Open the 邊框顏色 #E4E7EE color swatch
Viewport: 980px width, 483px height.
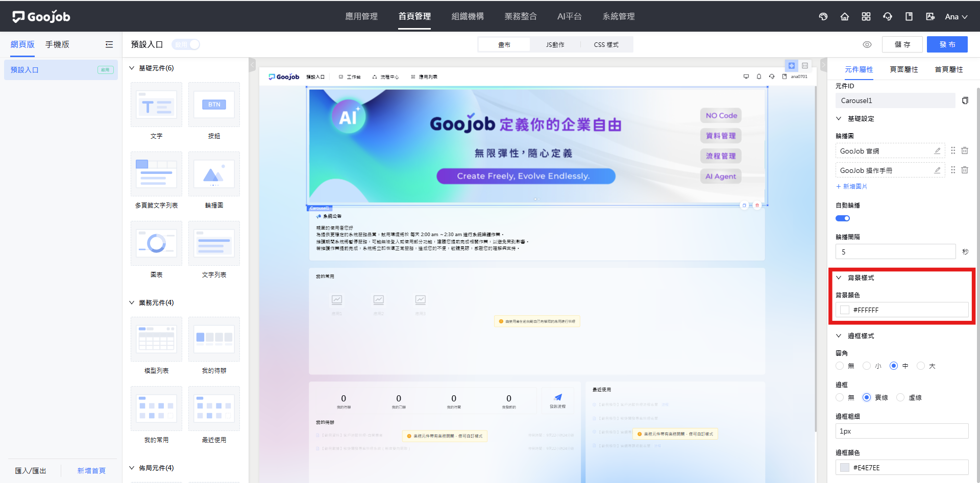pyautogui.click(x=845, y=468)
